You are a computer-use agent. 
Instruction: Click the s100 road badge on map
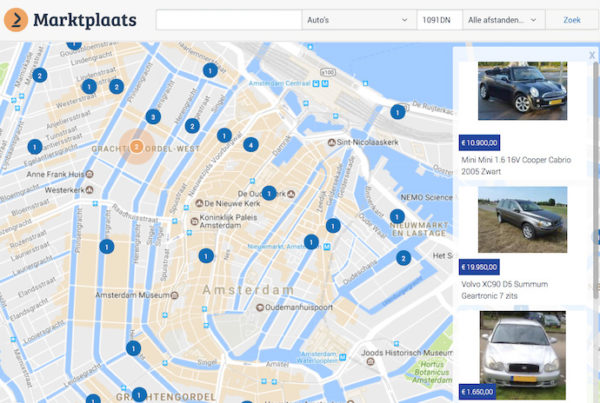tap(328, 72)
